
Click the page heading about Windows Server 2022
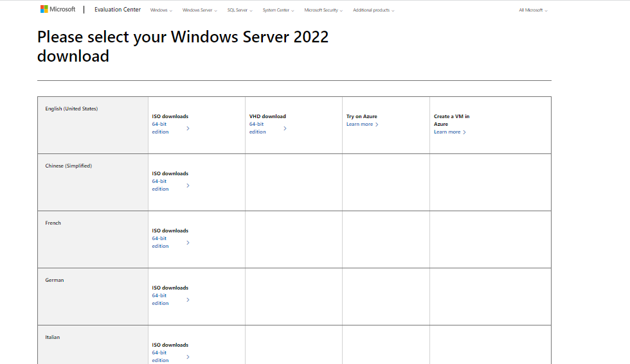[183, 46]
